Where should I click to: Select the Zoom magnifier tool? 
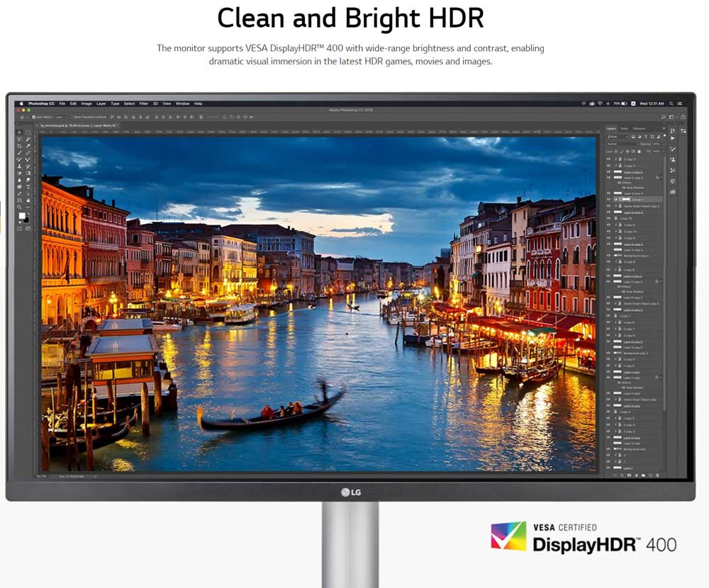[21, 207]
